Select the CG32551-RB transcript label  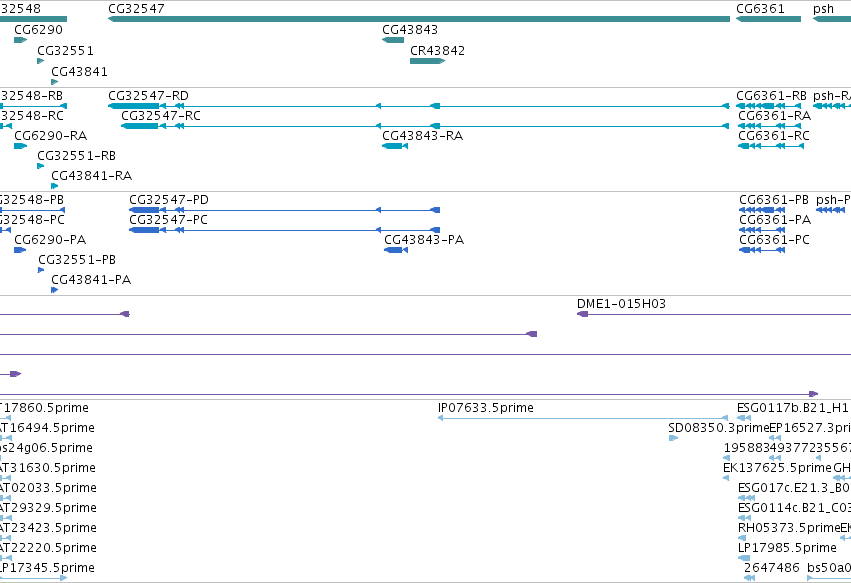pyautogui.click(x=77, y=156)
